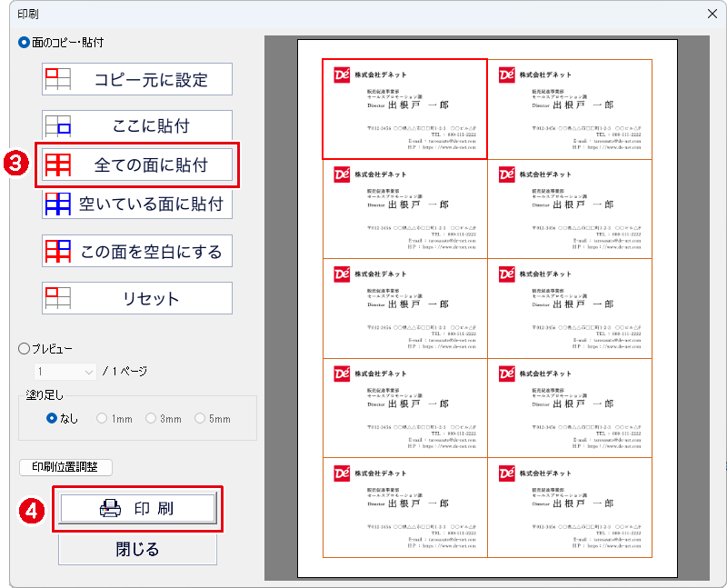Select the プレビュー radio button
The image size is (727, 588).
coord(24,348)
